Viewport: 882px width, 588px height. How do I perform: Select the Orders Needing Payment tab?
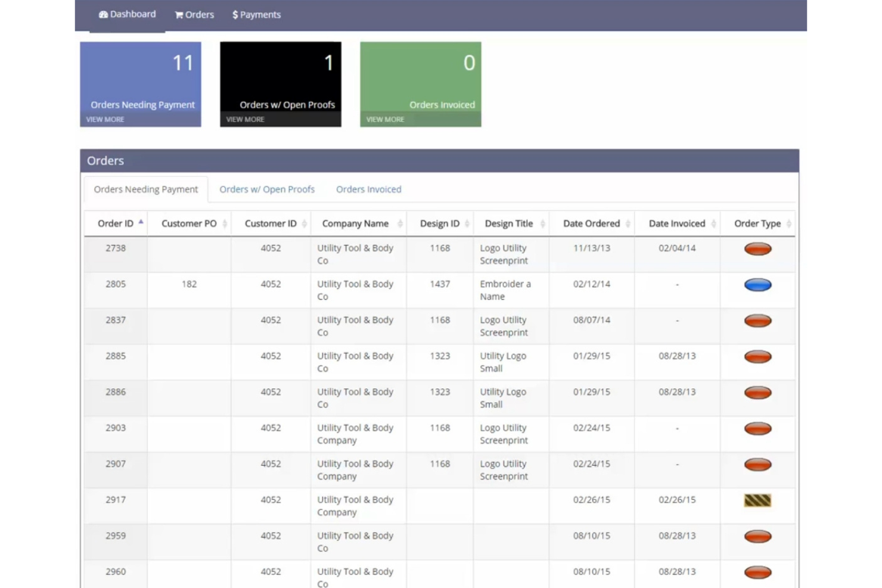point(146,189)
